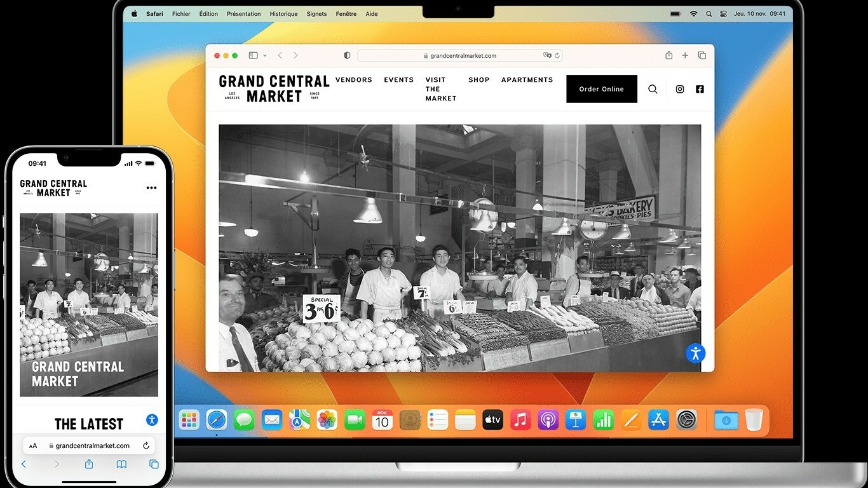Open the Aide menu
868x488 pixels.
[x=372, y=13]
